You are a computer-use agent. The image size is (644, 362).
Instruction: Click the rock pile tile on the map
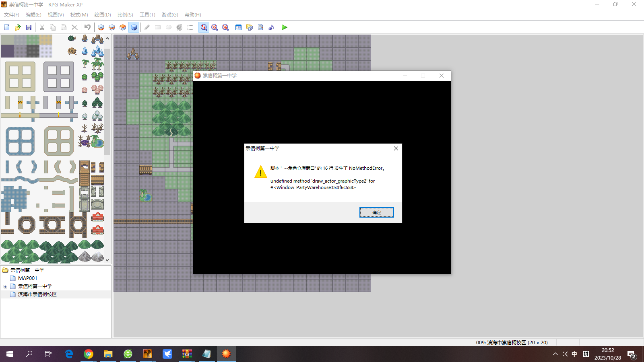(x=133, y=54)
